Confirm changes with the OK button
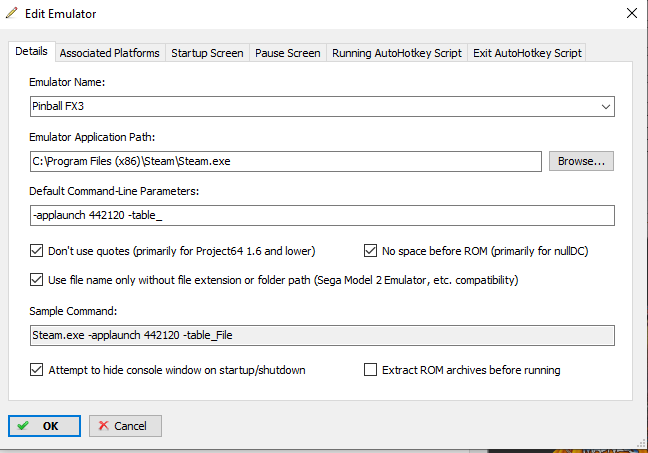The width and height of the screenshot is (648, 453). pyautogui.click(x=44, y=426)
